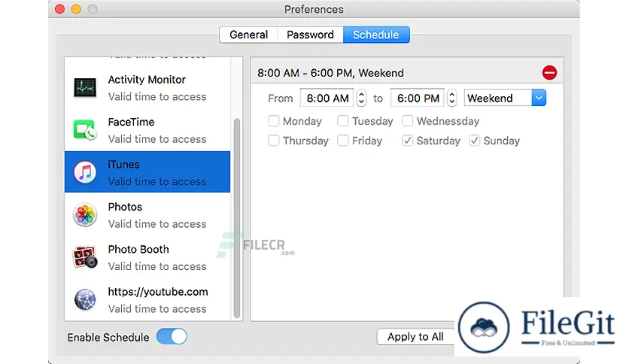Image resolution: width=629 pixels, height=364 pixels.
Task: Select the Photo Booth icon
Action: 85,257
